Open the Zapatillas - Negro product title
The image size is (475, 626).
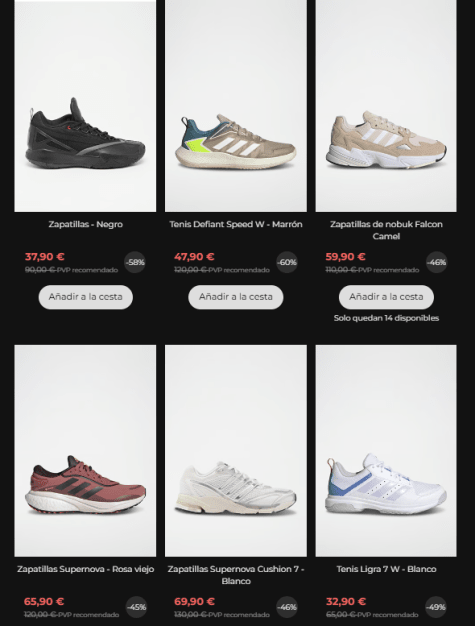85,224
